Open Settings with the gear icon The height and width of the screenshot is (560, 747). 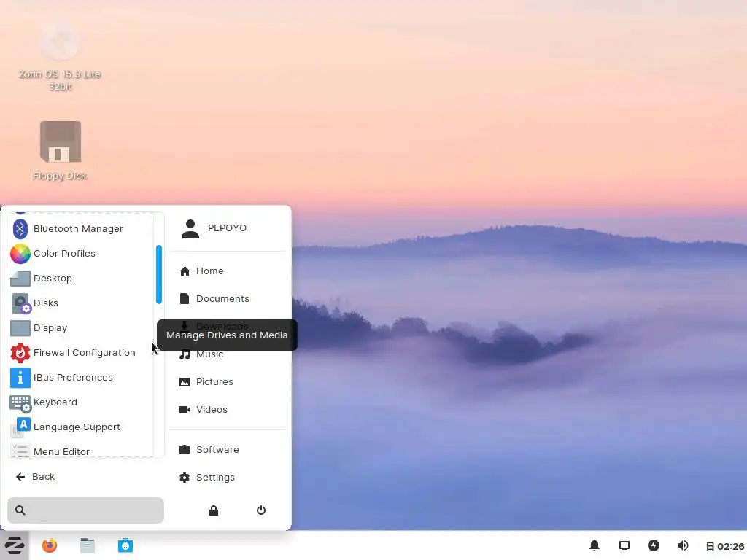pos(185,478)
